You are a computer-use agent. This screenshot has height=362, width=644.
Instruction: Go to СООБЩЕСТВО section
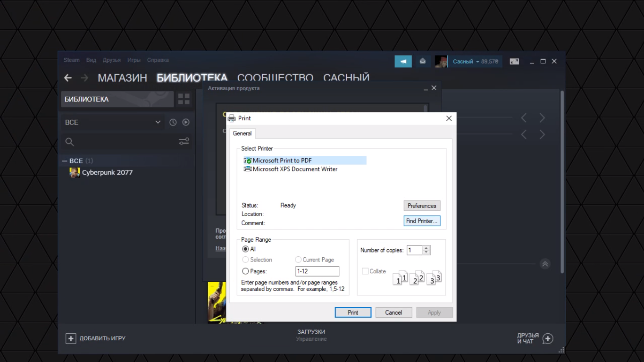(276, 78)
